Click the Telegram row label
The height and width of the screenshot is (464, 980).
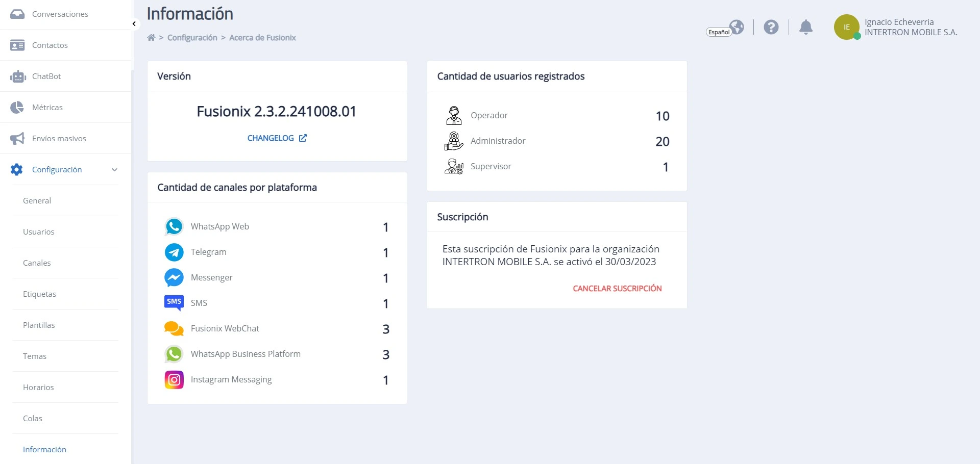click(208, 252)
